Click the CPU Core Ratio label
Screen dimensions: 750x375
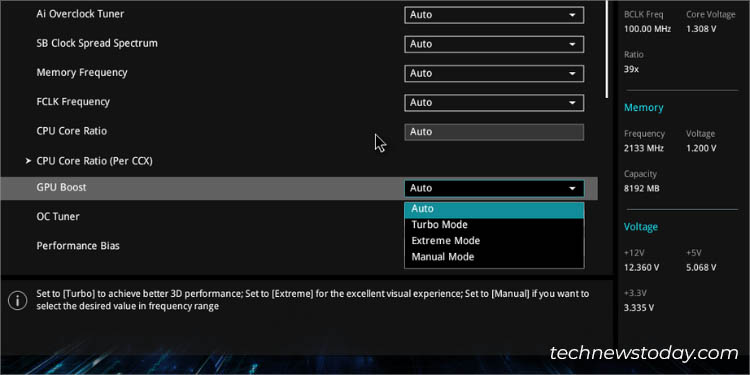point(72,131)
